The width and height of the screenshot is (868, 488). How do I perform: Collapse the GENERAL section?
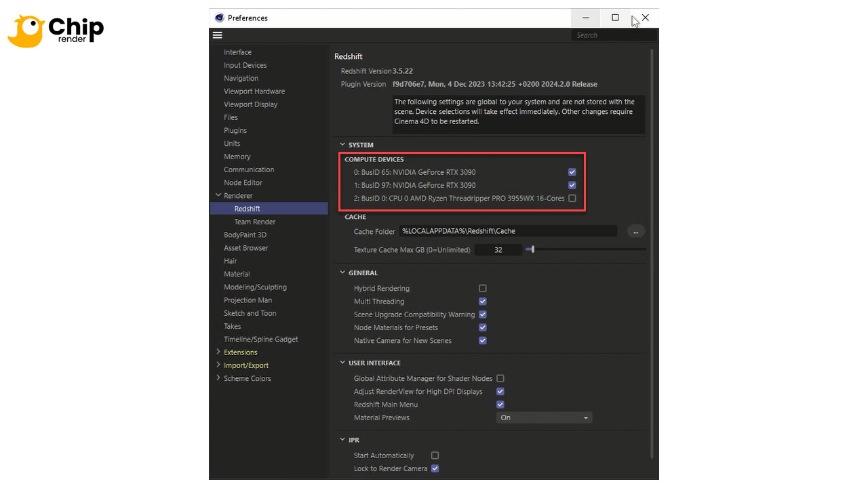[x=342, y=272]
